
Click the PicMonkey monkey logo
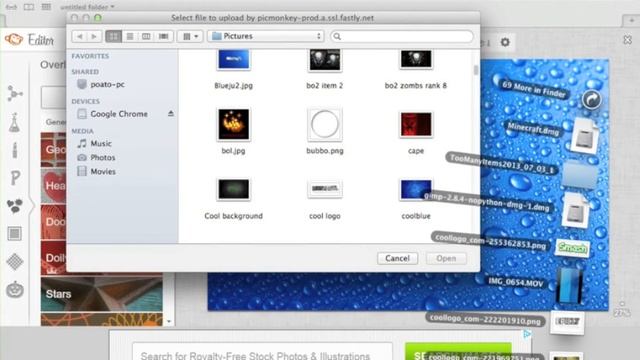[14, 40]
